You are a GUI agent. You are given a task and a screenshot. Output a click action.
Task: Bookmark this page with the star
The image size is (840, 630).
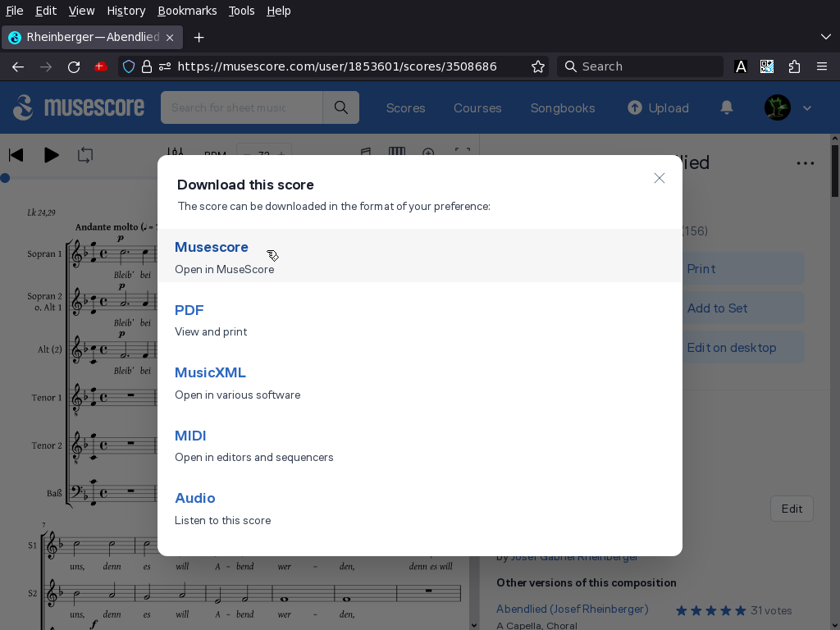[538, 66]
